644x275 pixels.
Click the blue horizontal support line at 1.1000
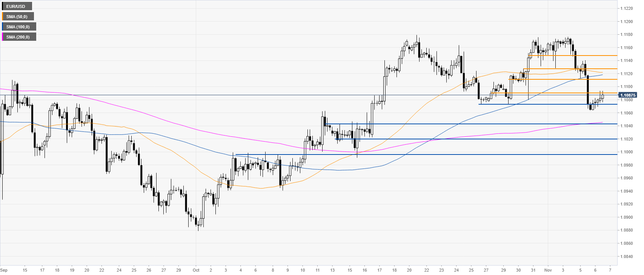(x=426, y=154)
